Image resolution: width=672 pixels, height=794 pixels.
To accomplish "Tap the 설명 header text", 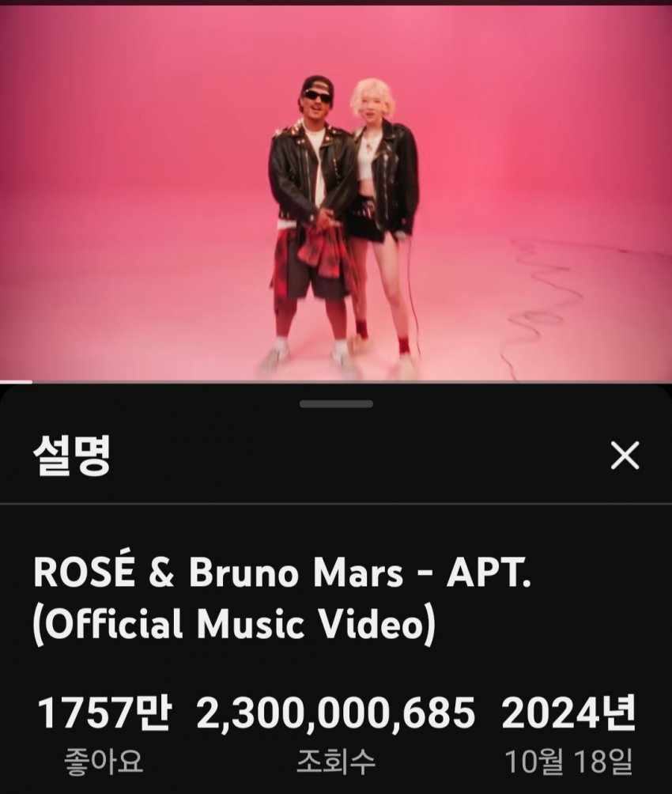I will 71,456.
